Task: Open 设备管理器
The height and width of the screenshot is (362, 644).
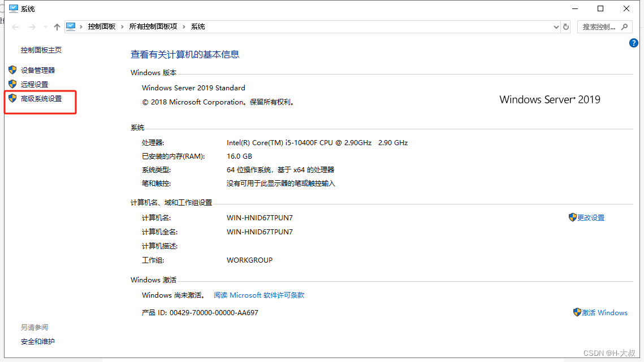Action: (38, 70)
